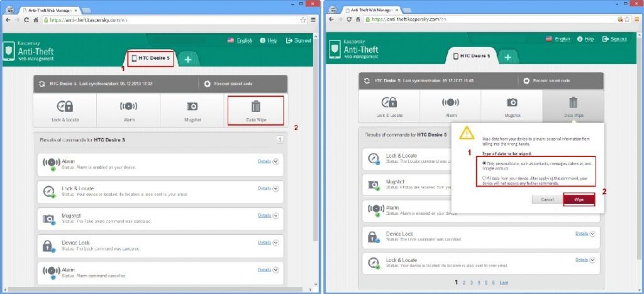Screen dimensions: 644x294
Task: Expand first Alarm row chevron in left window
Action: (x=275, y=161)
